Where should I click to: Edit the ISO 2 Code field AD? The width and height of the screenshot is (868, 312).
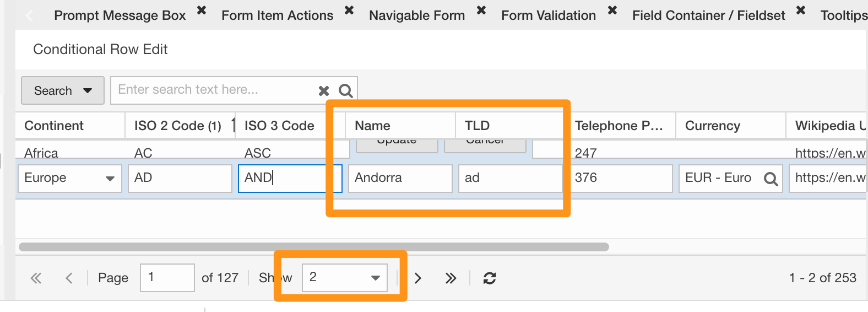click(x=180, y=179)
